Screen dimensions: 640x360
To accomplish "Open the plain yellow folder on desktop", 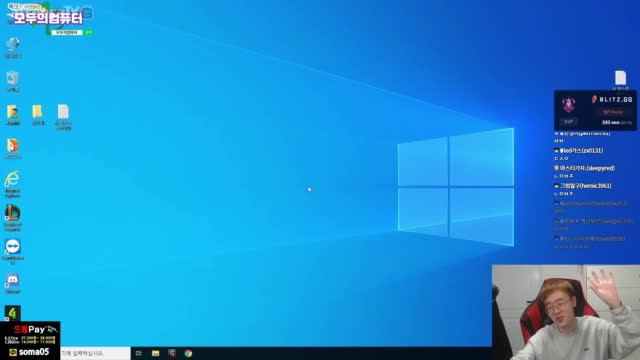I will tap(38, 115).
